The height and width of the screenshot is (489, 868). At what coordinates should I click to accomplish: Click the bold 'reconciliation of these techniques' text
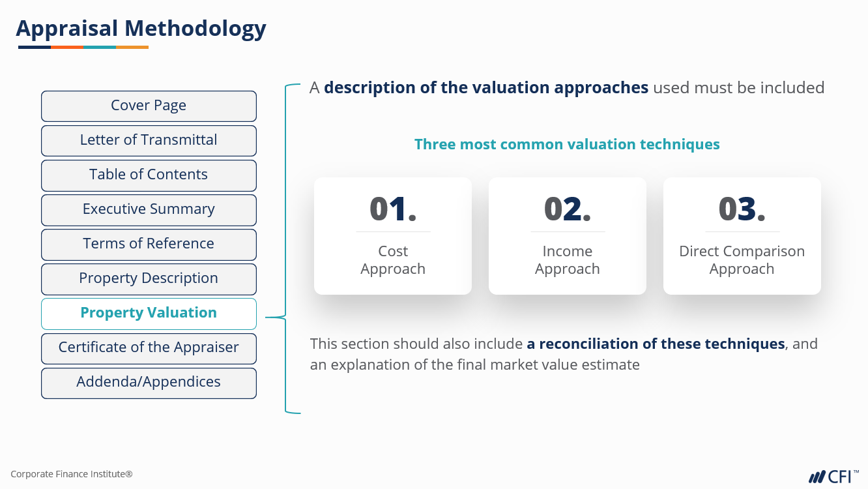tap(656, 344)
